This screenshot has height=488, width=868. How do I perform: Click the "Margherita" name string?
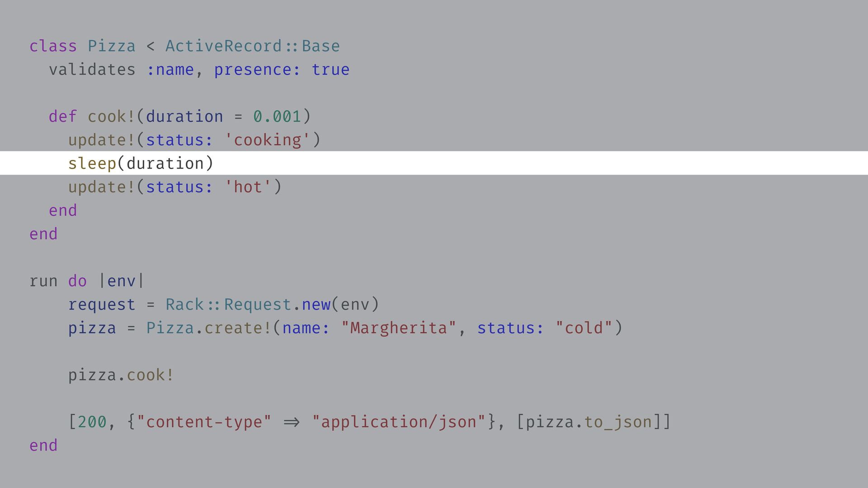click(398, 328)
